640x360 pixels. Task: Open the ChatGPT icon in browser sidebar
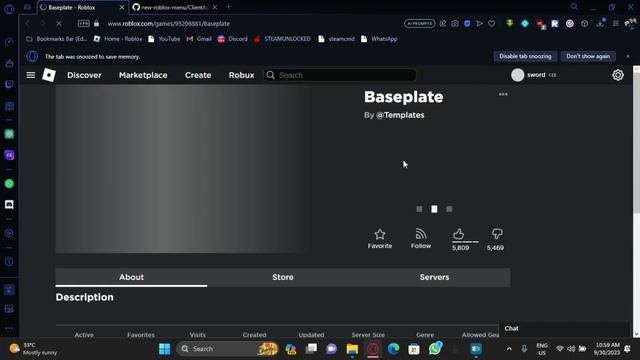9,134
